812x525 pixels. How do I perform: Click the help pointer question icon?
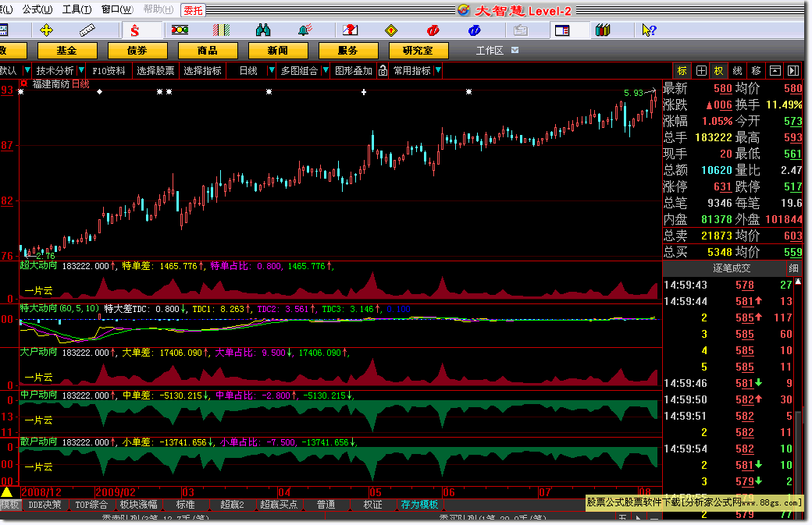point(649,30)
